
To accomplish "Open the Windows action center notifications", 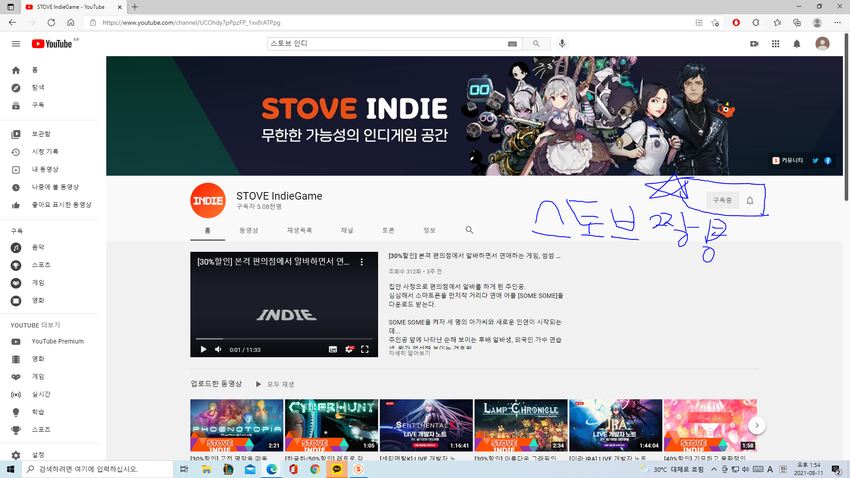I will point(836,469).
